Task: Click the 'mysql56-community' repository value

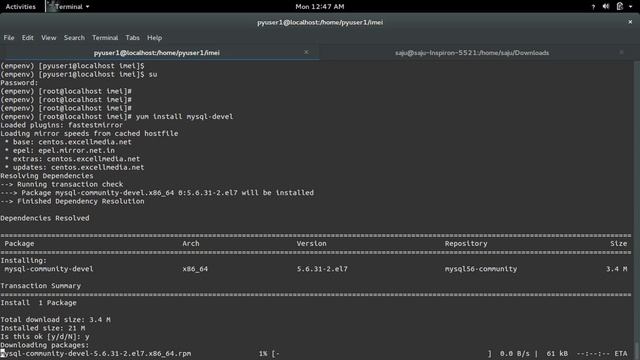Action: 481,269
